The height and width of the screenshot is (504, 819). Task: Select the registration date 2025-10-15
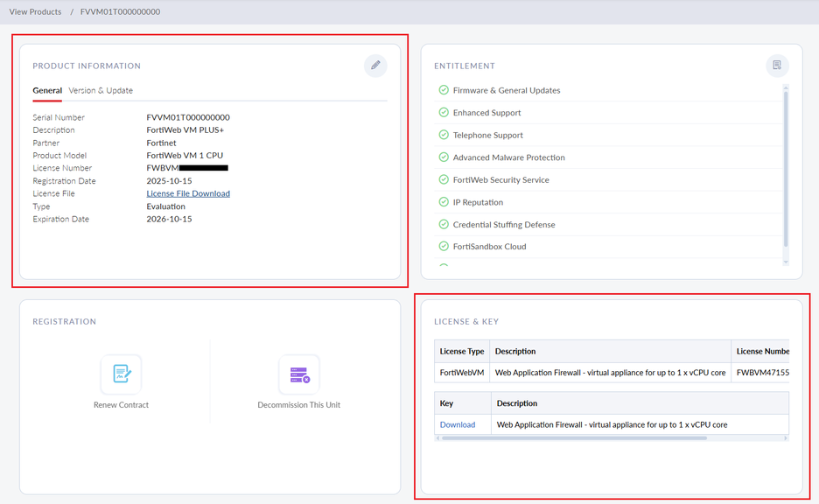tap(169, 181)
